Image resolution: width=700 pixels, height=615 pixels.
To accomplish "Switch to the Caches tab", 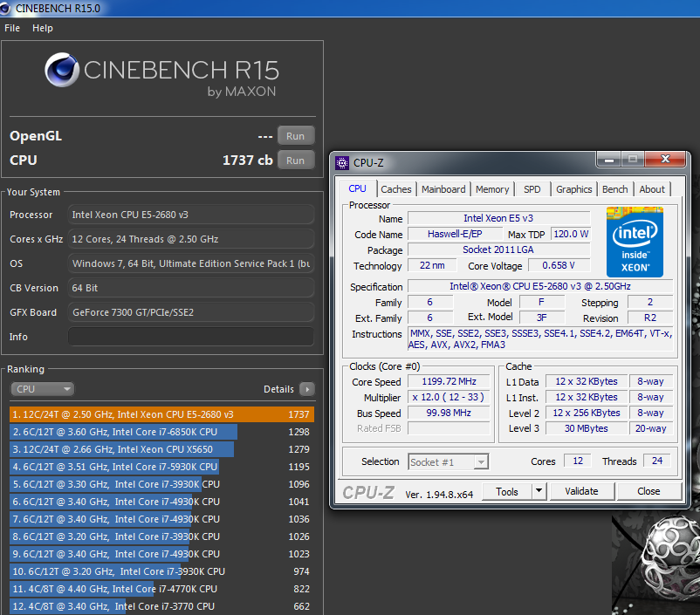I will coord(395,189).
